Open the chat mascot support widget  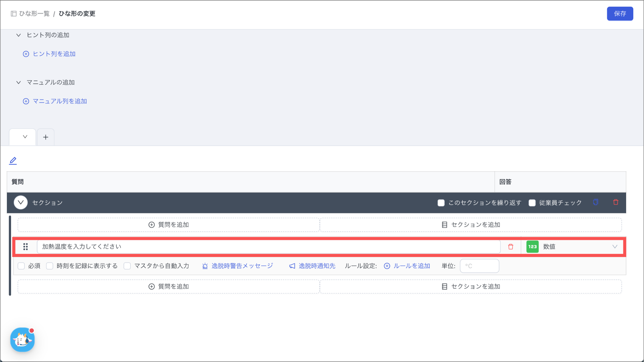22,340
